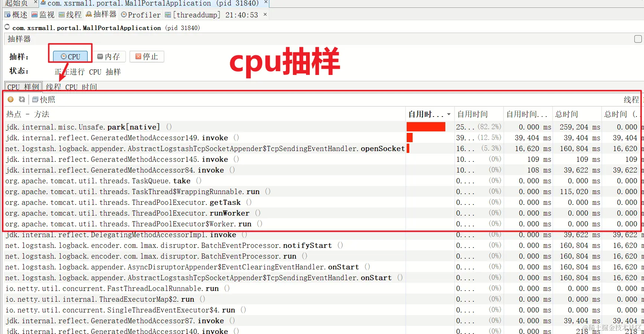Switch to the 概述 overview tab
Image resolution: width=644 pixels, height=334 pixels.
16,15
